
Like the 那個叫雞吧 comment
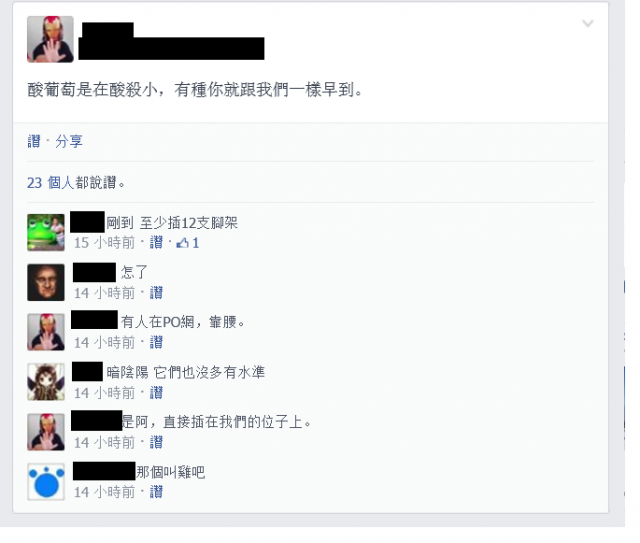(x=156, y=492)
